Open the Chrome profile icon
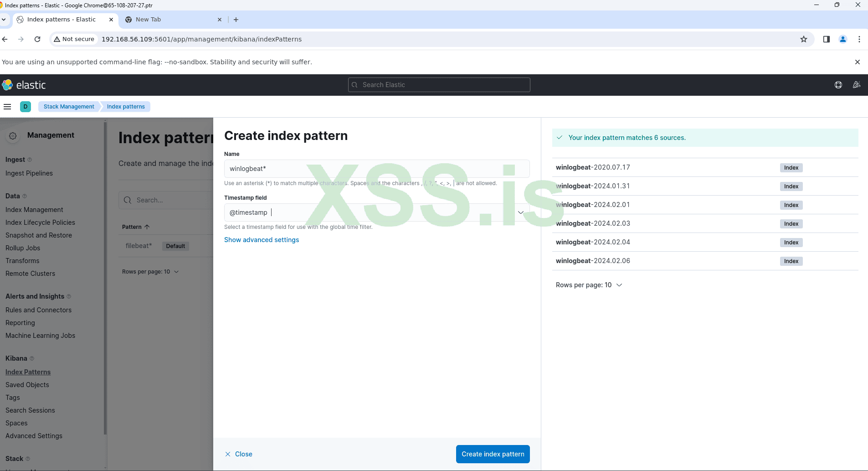This screenshot has height=471, width=868. [843, 39]
